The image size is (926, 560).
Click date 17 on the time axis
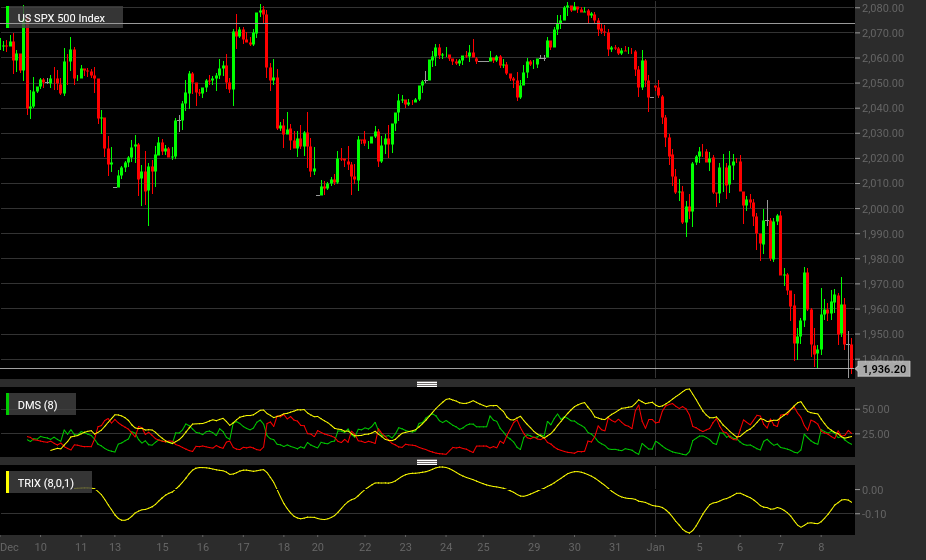click(x=243, y=548)
